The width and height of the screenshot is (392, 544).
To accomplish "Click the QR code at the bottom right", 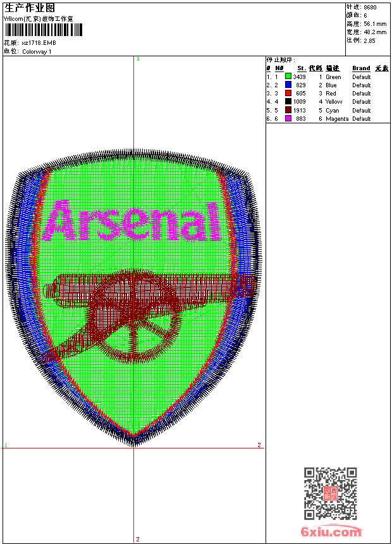I will click(x=331, y=493).
